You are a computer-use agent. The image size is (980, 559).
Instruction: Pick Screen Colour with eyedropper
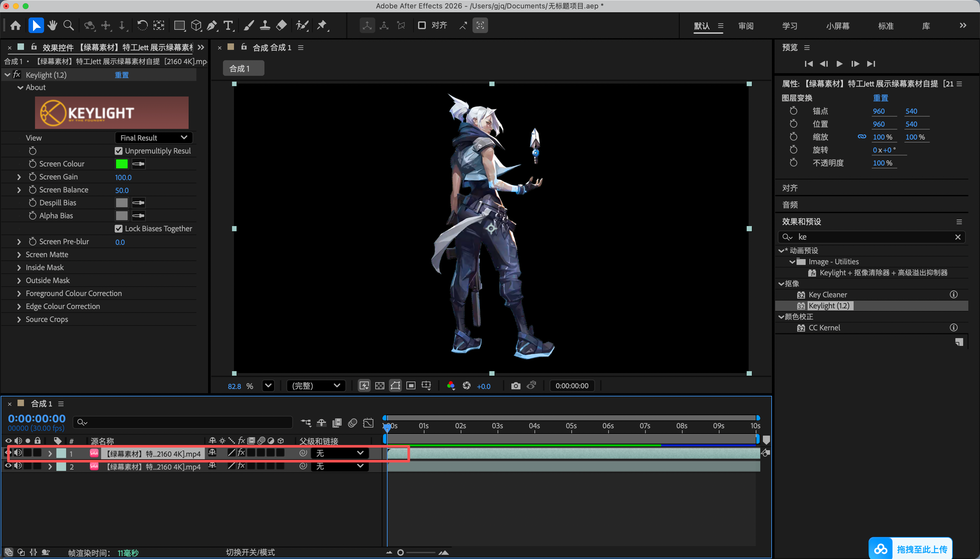138,164
